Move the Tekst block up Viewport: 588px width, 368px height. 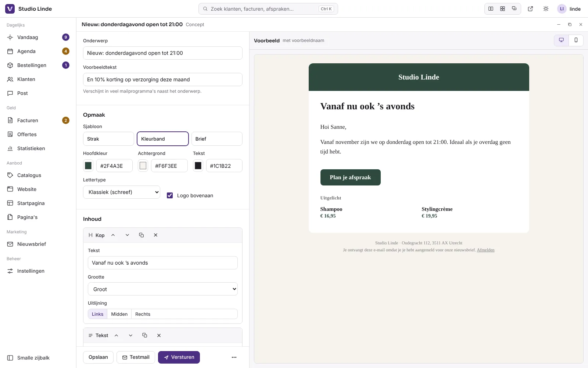116,336
